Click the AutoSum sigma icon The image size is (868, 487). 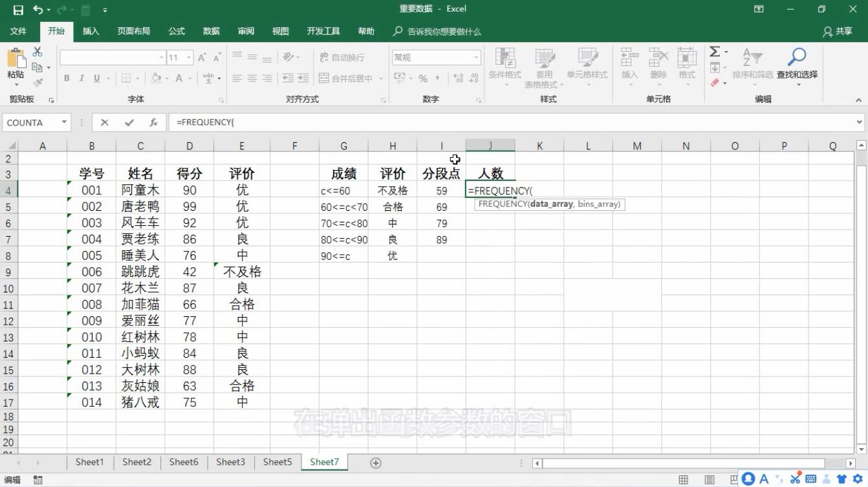tap(715, 52)
